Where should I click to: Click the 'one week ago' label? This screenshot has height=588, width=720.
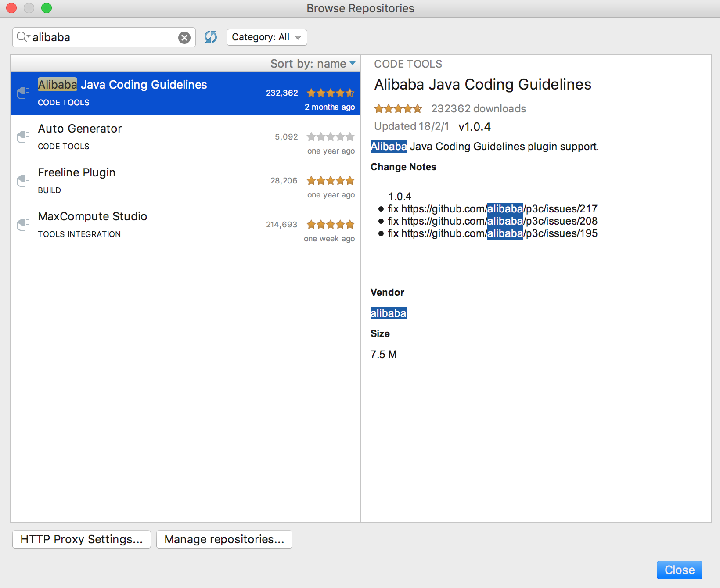329,239
